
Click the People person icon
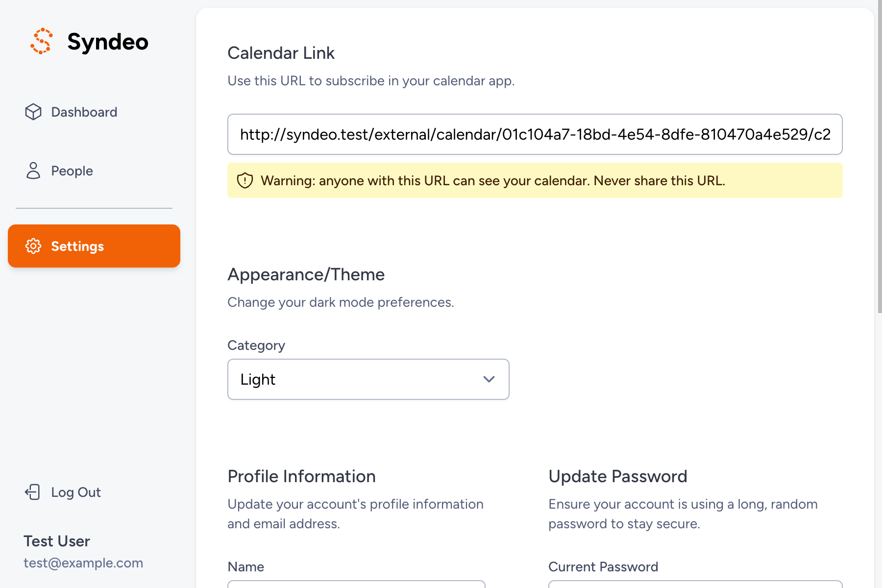click(x=33, y=171)
